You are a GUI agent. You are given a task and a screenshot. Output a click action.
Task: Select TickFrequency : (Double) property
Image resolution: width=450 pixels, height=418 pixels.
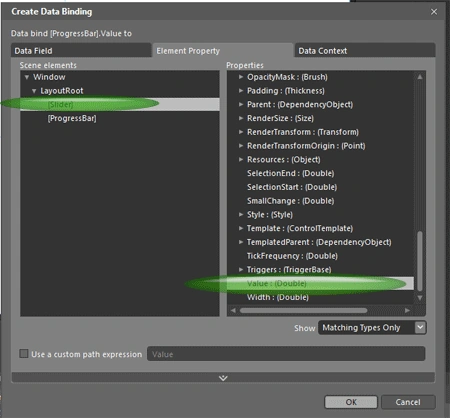pyautogui.click(x=292, y=256)
